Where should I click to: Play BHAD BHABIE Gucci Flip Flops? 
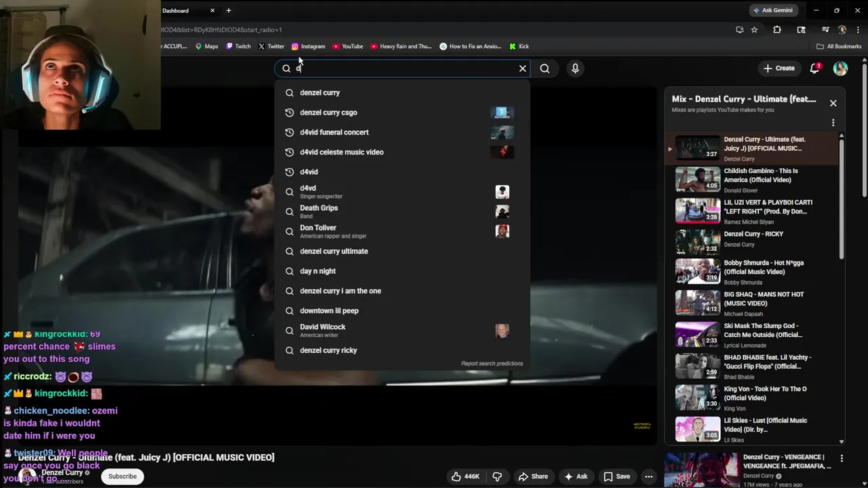pos(753,367)
